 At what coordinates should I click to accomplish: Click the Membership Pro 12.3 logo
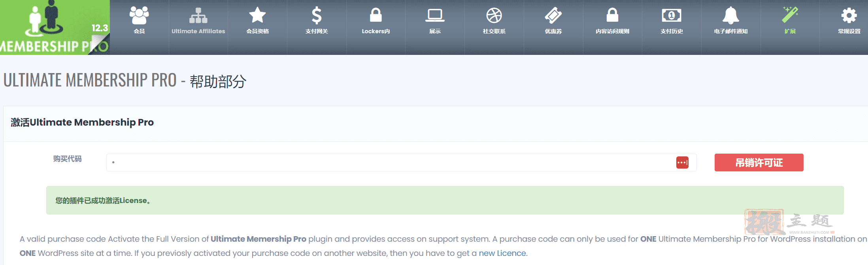tap(55, 27)
